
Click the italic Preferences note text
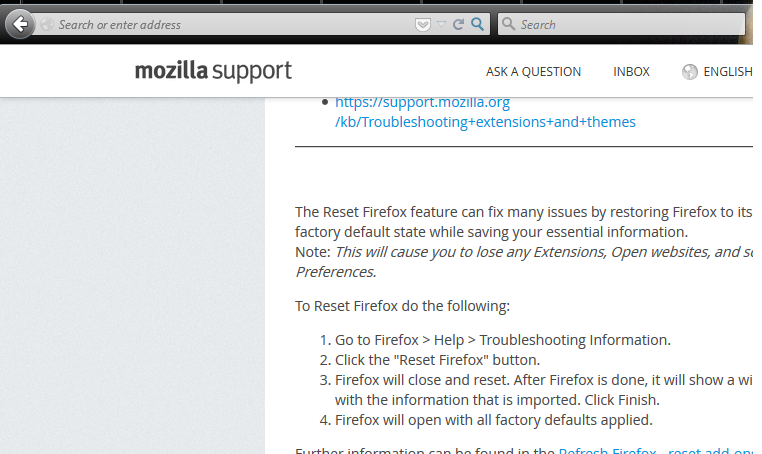(336, 272)
